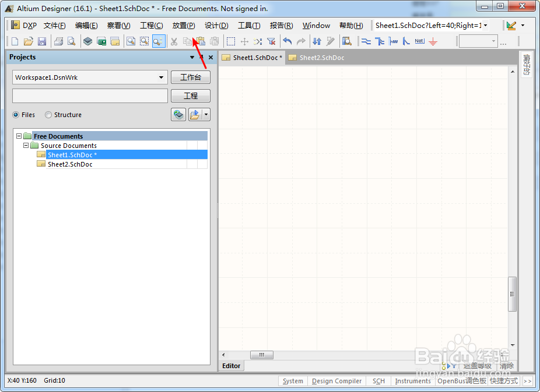Save the document with floppy icon

42,41
